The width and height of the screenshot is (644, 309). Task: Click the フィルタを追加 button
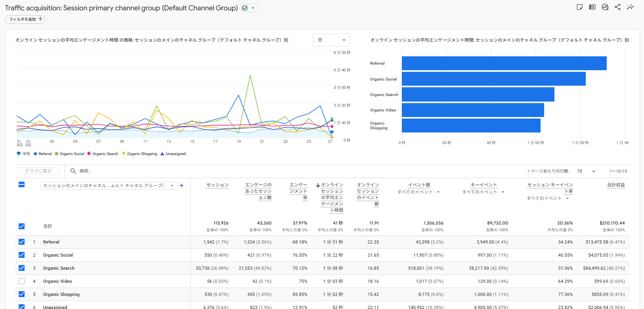click(25, 19)
